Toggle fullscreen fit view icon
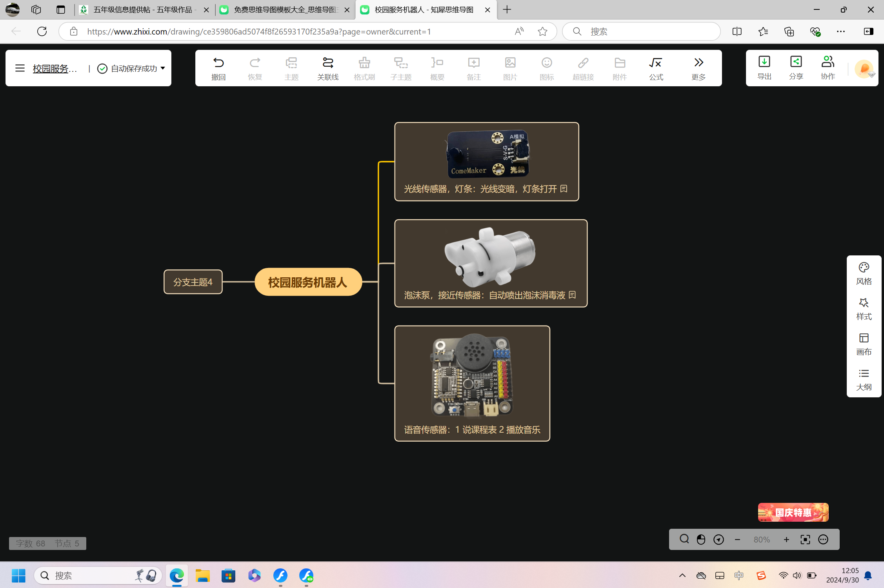The image size is (884, 588). click(805, 540)
